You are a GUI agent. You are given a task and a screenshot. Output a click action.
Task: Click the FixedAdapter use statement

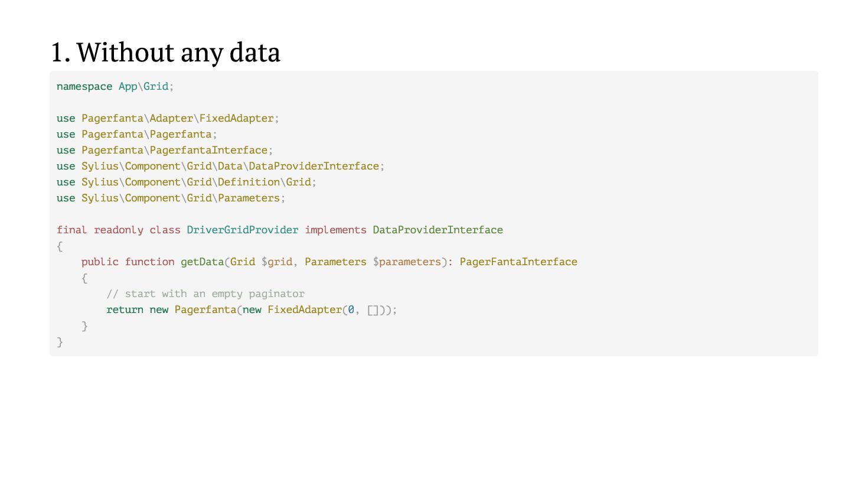168,118
